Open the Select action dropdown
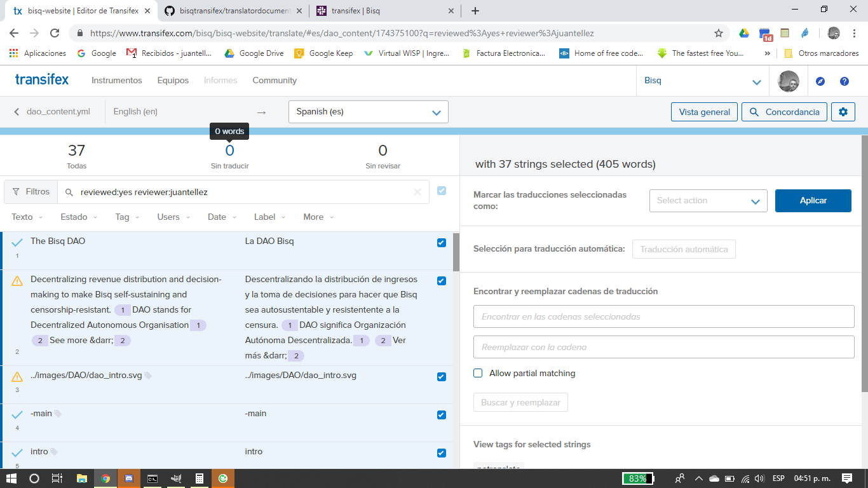The height and width of the screenshot is (488, 868). tap(709, 201)
